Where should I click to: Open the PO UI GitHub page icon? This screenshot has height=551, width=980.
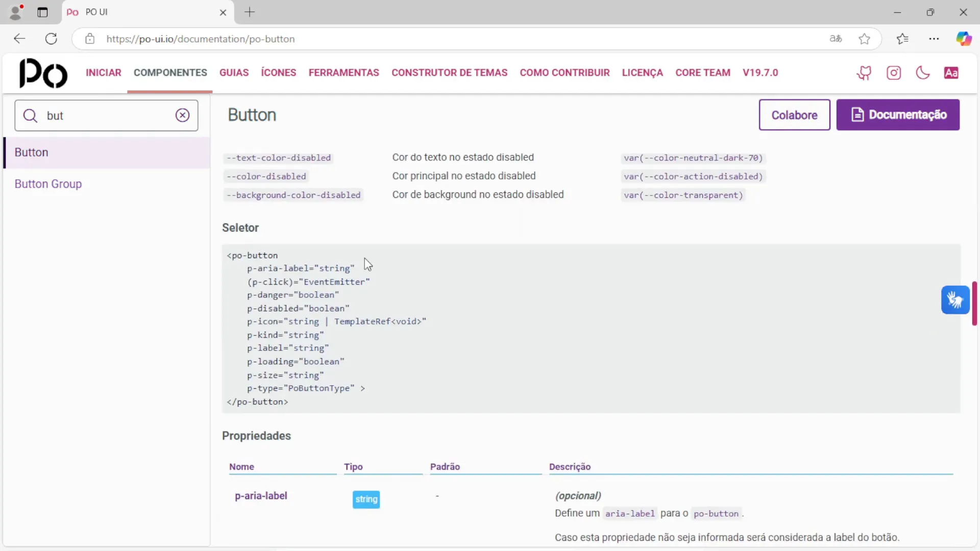click(864, 73)
